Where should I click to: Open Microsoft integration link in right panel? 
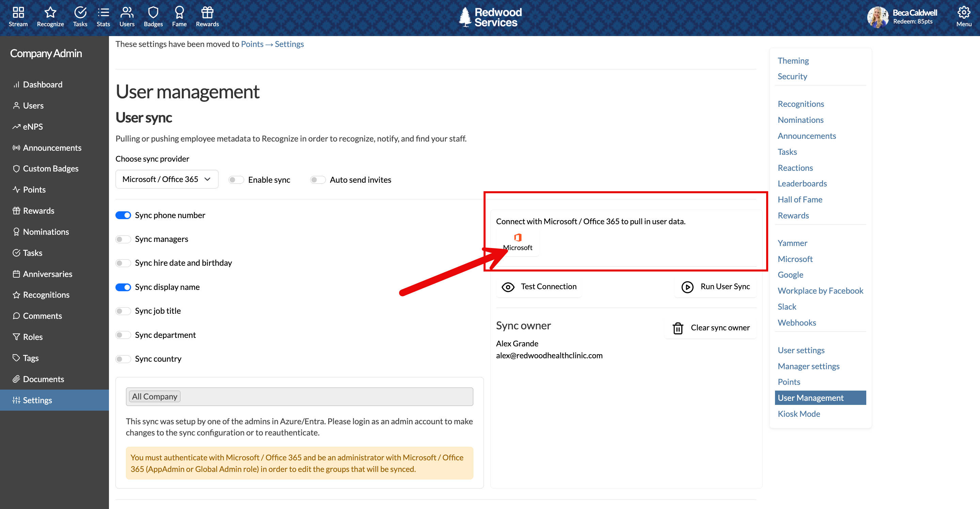pos(795,259)
